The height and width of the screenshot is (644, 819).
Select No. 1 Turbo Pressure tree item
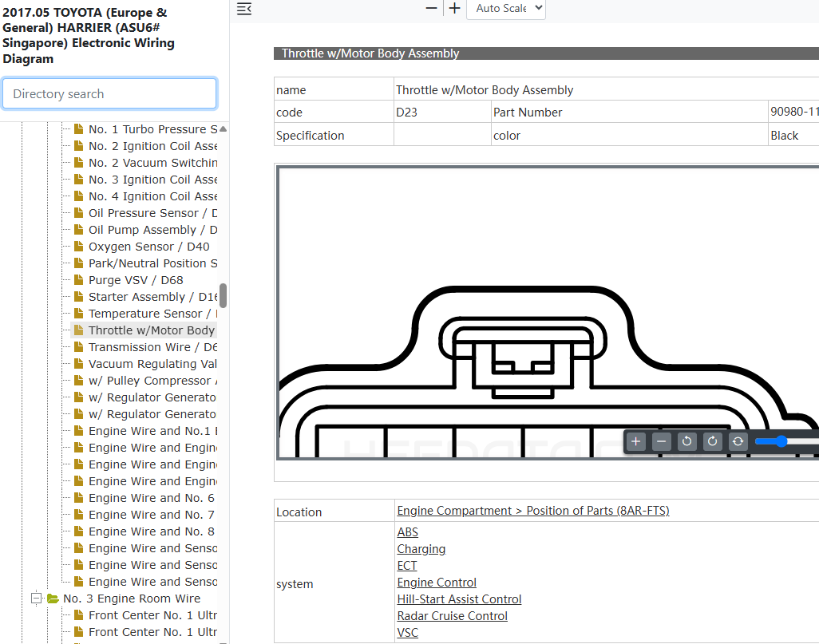[152, 129]
